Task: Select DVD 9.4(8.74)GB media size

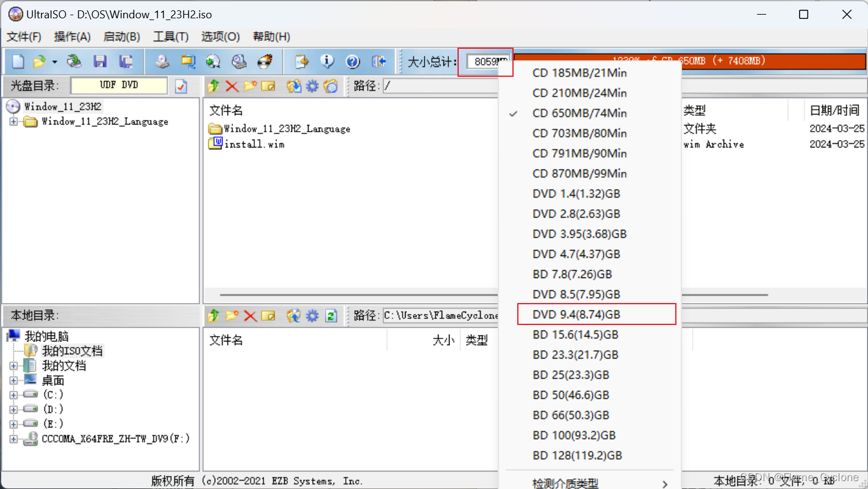Action: click(x=590, y=314)
